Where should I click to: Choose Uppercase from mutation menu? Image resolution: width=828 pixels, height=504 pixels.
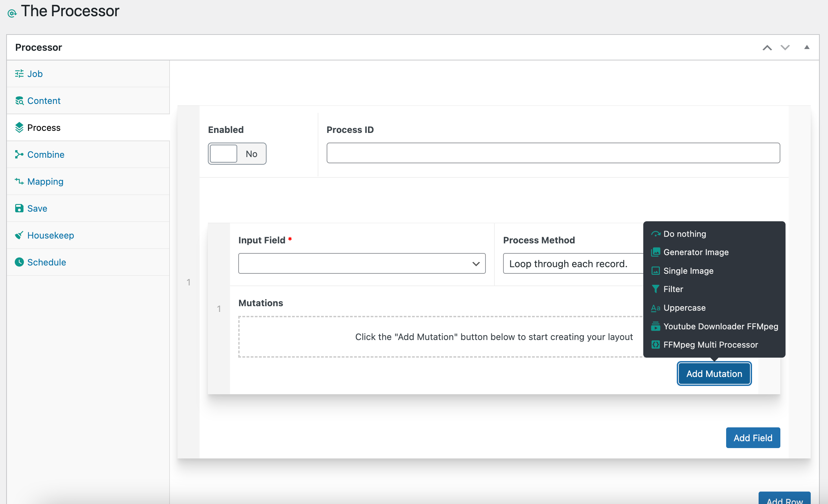(684, 308)
